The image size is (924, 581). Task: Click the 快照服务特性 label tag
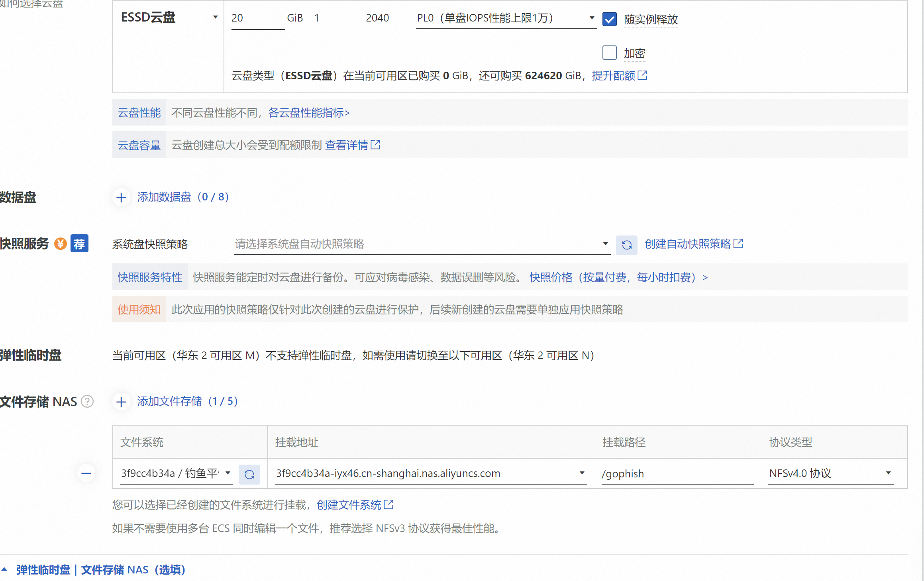tap(150, 277)
